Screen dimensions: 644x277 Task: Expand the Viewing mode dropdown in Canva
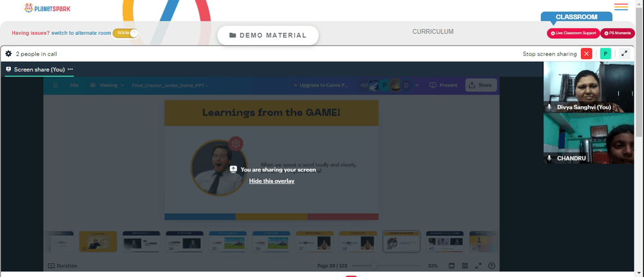point(107,85)
